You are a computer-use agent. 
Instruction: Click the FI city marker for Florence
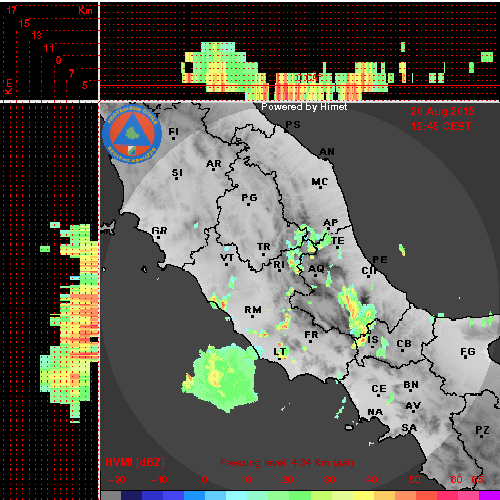coord(173,133)
